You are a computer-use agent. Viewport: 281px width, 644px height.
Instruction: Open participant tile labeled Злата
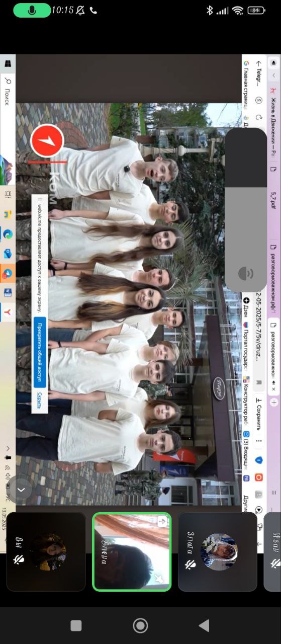[x=218, y=551]
